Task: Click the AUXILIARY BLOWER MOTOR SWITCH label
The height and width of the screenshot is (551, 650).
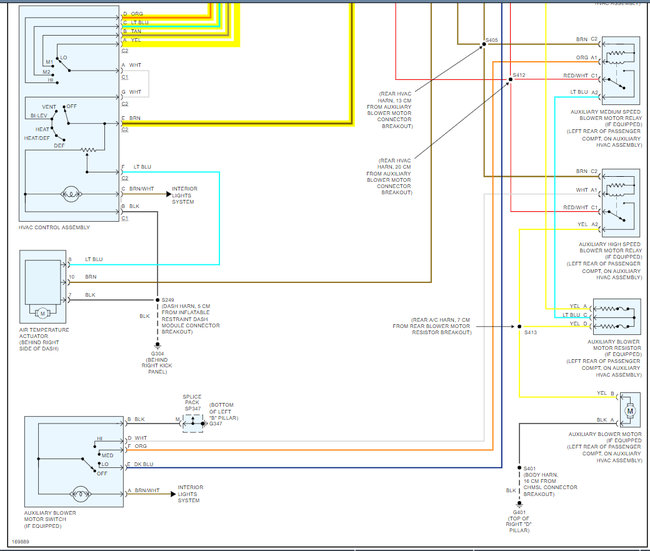Action: click(x=50, y=516)
